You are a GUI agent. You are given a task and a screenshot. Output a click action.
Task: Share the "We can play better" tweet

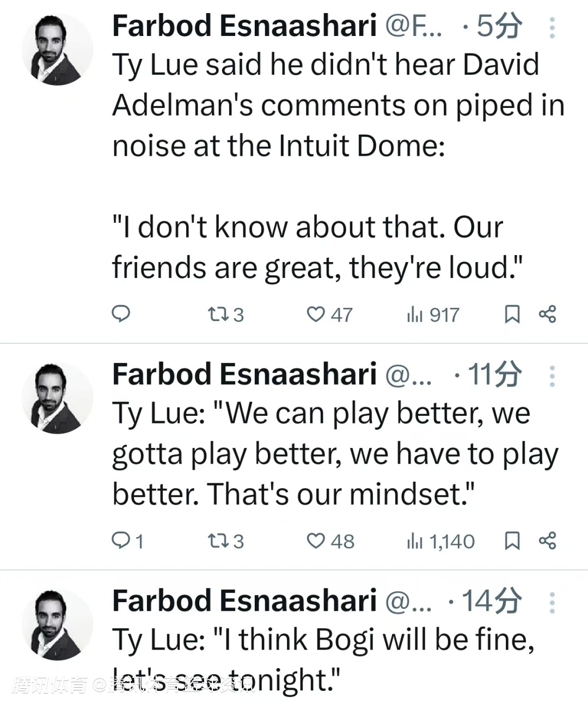tap(547, 541)
